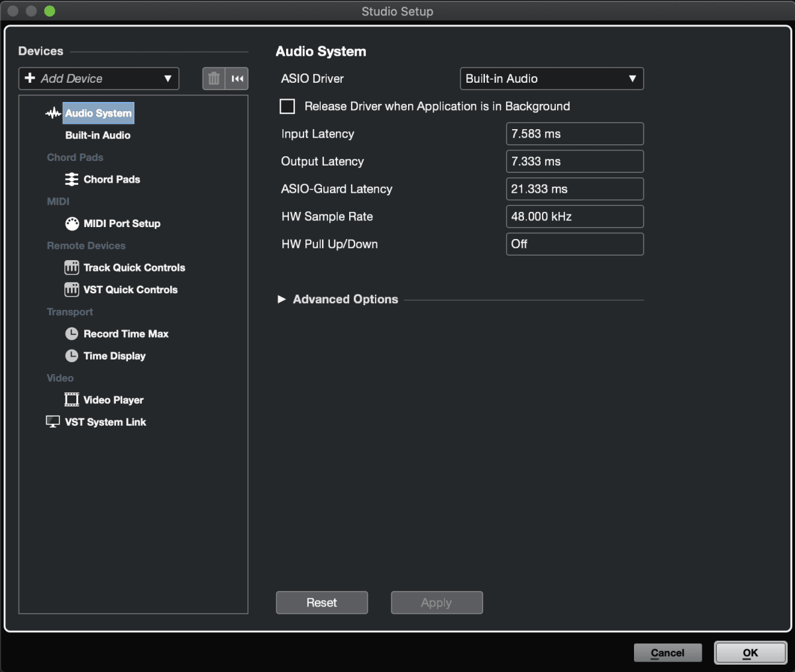
Task: Click the plus icon in Add Device
Action: tap(30, 78)
